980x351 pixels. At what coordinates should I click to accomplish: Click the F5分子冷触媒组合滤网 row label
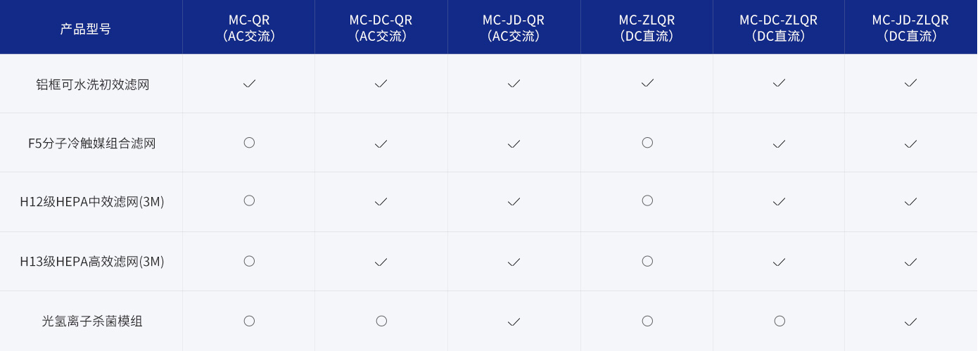92,143
